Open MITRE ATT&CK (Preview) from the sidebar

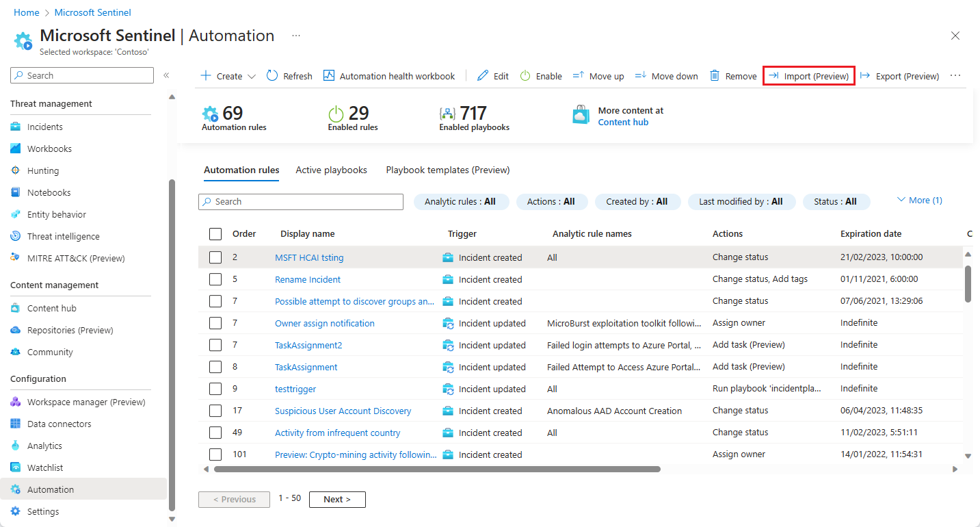(76, 258)
